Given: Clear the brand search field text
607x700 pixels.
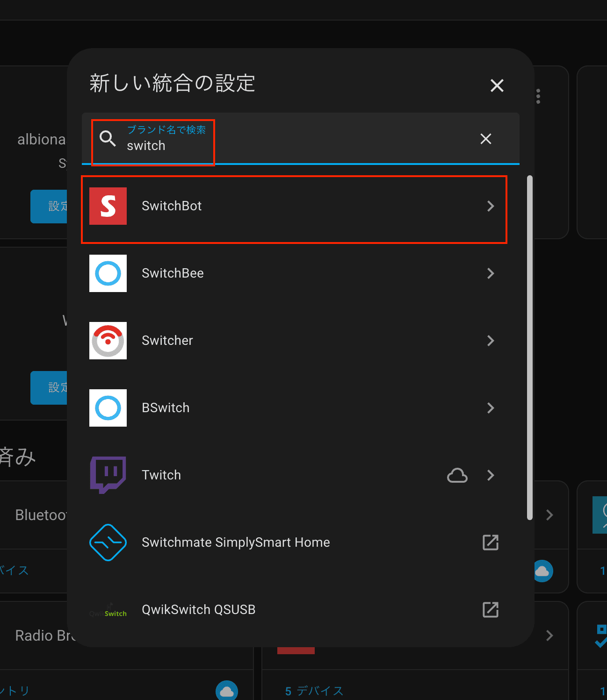Looking at the screenshot, I should [485, 139].
